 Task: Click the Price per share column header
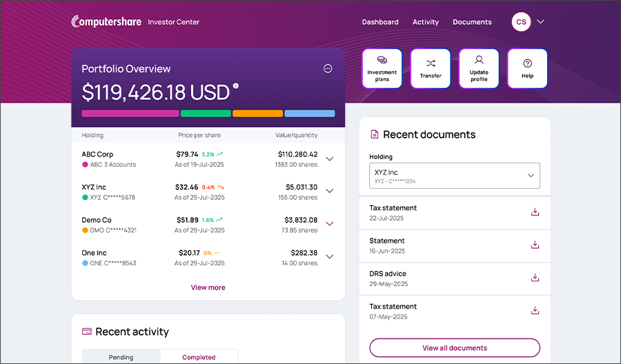[199, 135]
